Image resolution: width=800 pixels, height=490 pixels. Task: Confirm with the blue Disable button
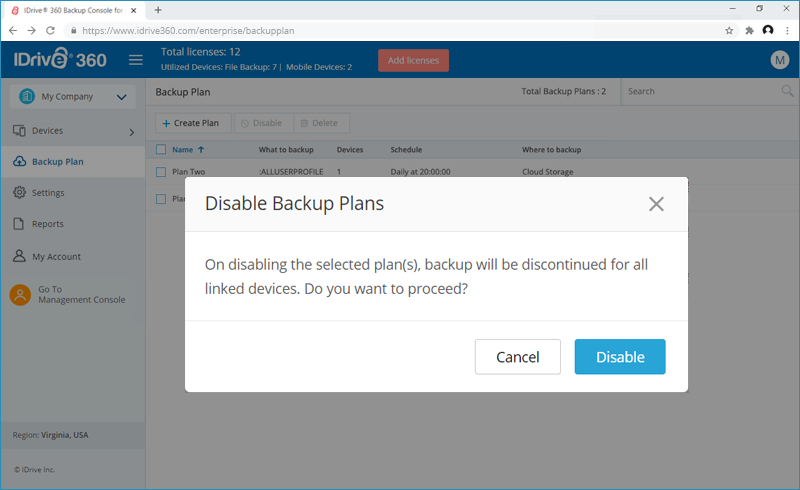[x=620, y=357]
